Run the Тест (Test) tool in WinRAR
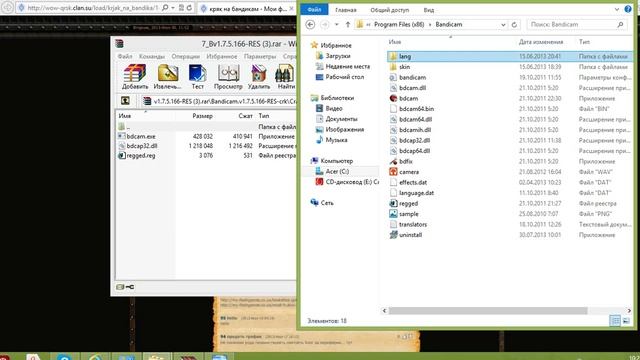This screenshot has height=360, width=640. [198, 76]
